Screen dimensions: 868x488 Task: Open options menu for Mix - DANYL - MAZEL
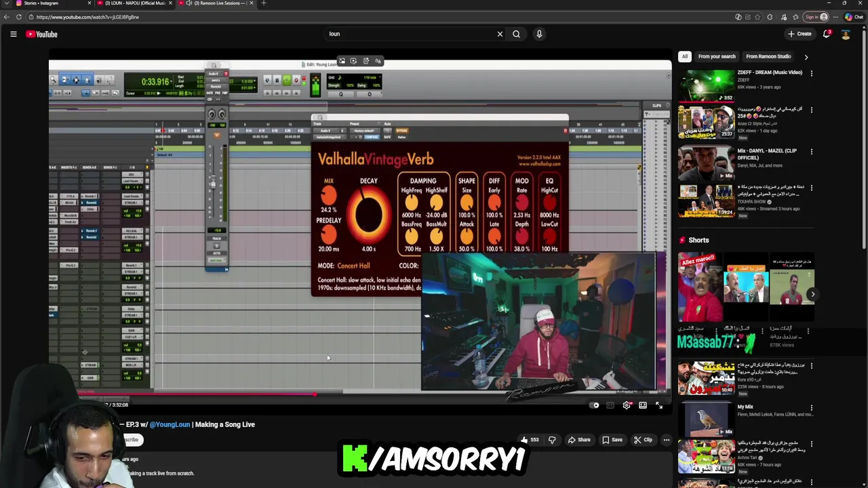[811, 152]
